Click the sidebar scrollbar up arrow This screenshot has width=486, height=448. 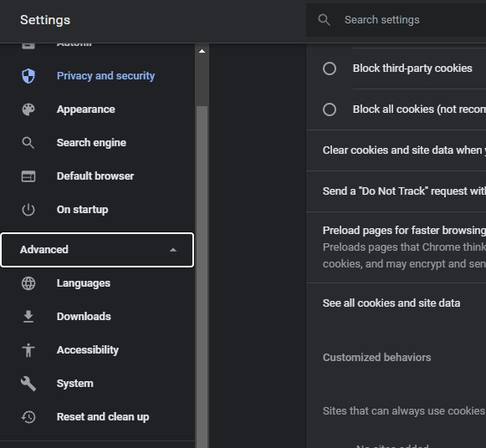click(x=202, y=51)
